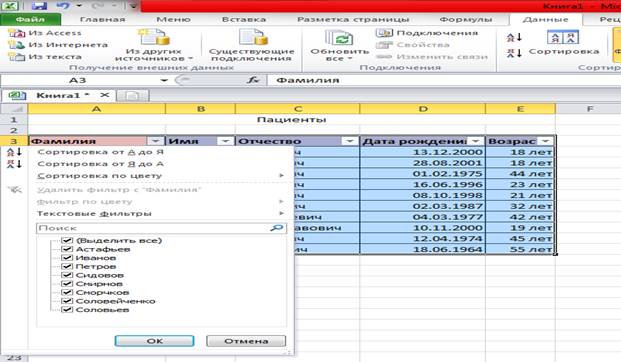Select column D header
Screen dimensions: 621x362
point(423,109)
